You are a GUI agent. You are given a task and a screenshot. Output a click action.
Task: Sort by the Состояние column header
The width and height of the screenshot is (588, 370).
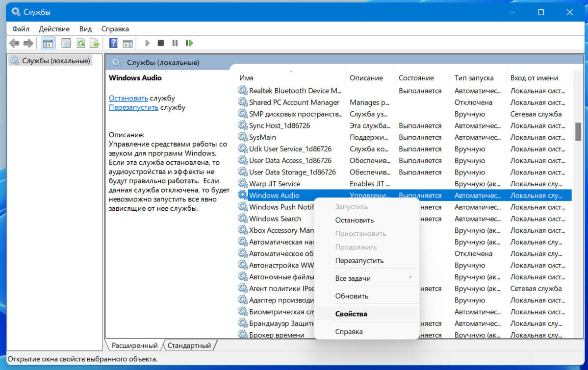423,77
